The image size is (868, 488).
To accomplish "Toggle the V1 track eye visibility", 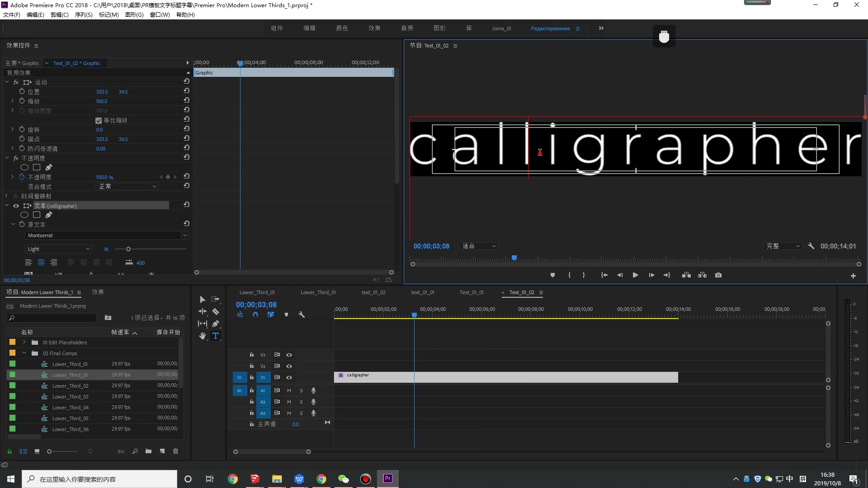I will (289, 377).
